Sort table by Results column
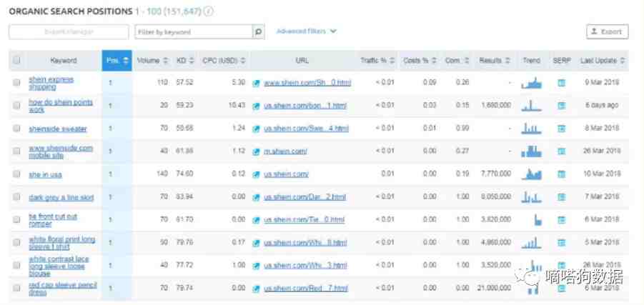Viewport: 644px width, 305px height. coord(495,60)
